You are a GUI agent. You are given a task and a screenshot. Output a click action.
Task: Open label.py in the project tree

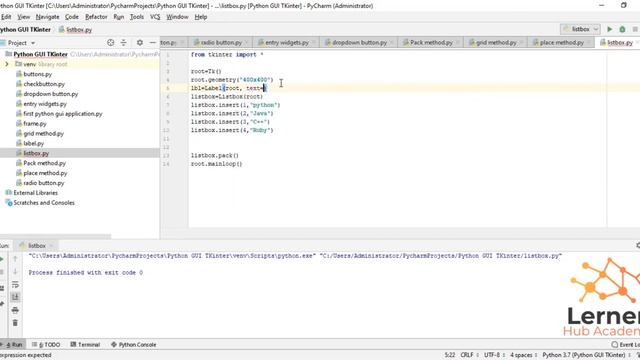click(x=33, y=143)
